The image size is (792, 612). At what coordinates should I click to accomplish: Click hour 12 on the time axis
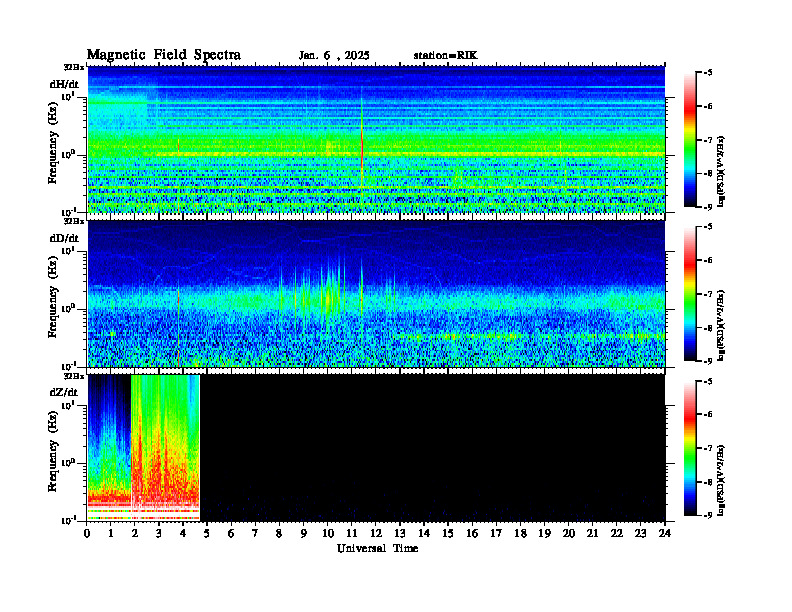point(376,534)
